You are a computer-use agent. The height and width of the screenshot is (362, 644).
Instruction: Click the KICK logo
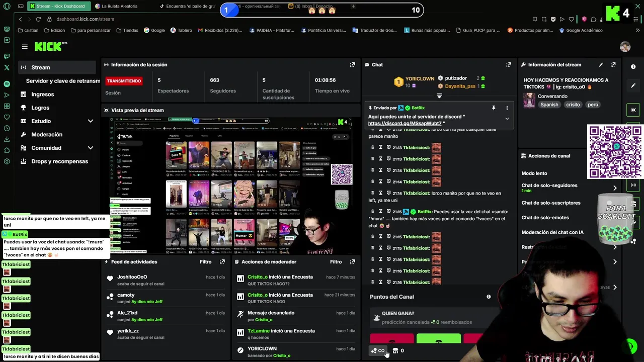[50, 47]
